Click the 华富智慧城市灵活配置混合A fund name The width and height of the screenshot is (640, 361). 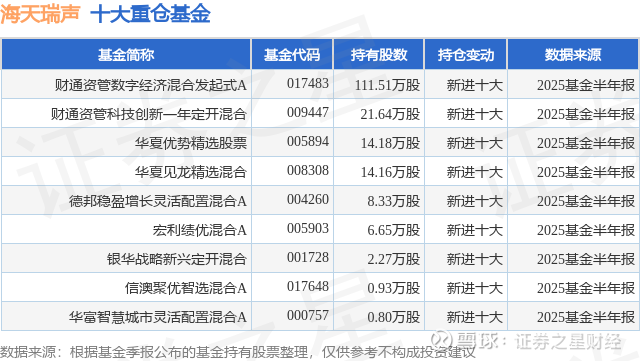[x=158, y=317]
